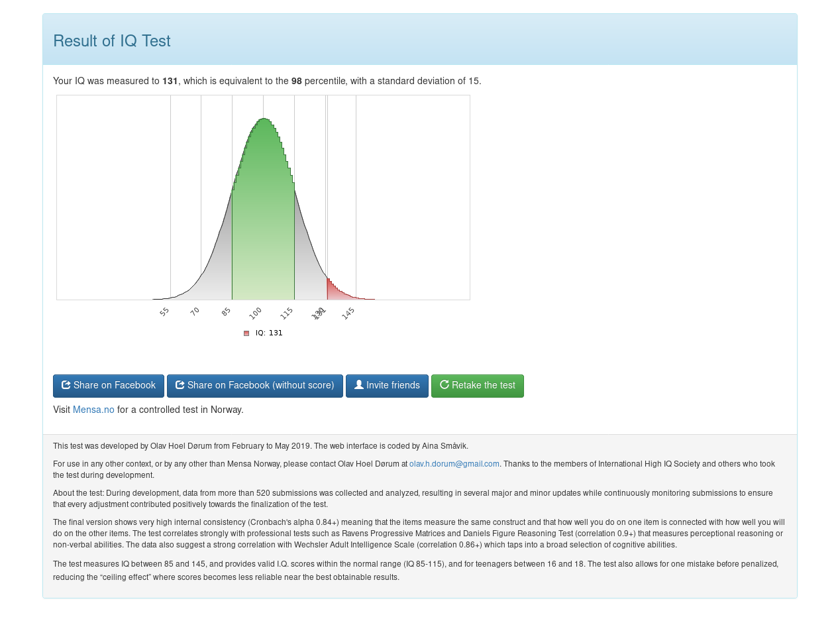The height and width of the screenshot is (625, 840).
Task: Click the olav.h.dorum@gmail.com email link
Action: [454, 464]
